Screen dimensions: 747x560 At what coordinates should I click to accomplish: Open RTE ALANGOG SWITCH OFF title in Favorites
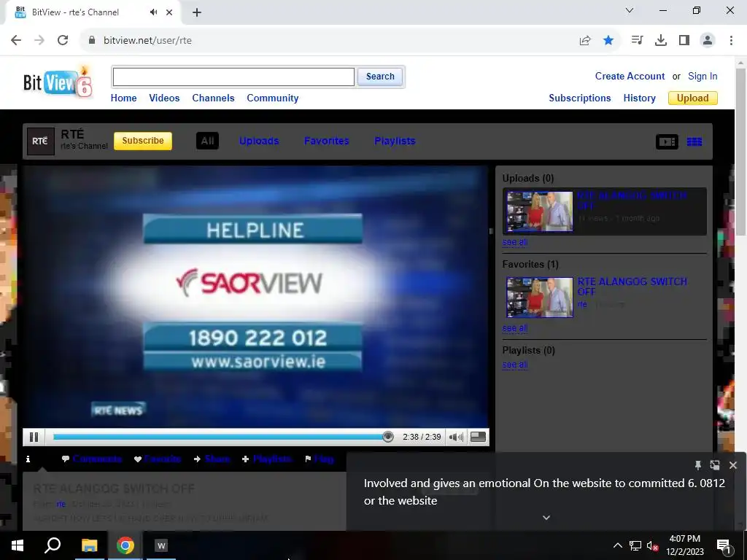tap(632, 286)
